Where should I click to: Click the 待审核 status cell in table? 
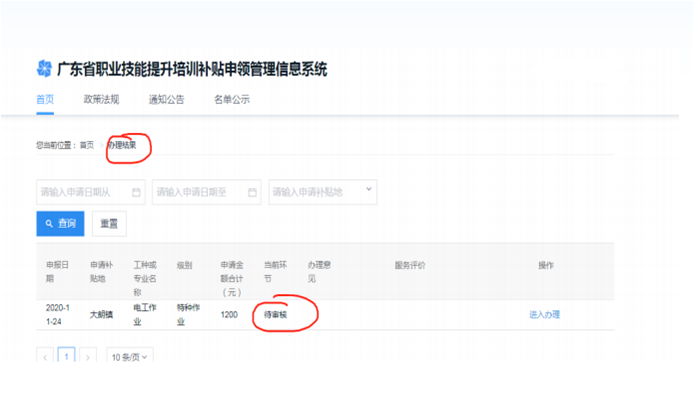[x=276, y=314]
